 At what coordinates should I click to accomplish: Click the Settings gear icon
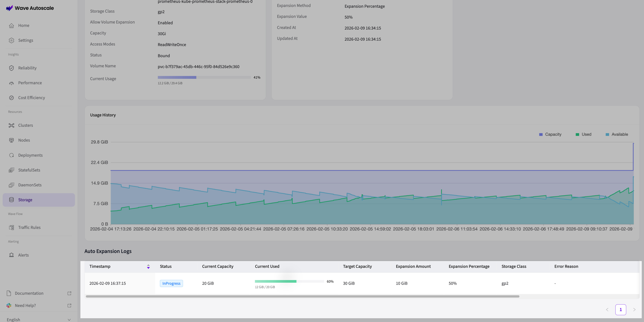11,40
